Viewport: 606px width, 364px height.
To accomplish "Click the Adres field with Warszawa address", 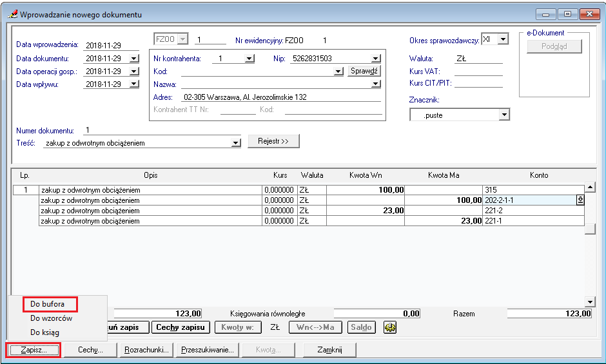I will point(281,97).
